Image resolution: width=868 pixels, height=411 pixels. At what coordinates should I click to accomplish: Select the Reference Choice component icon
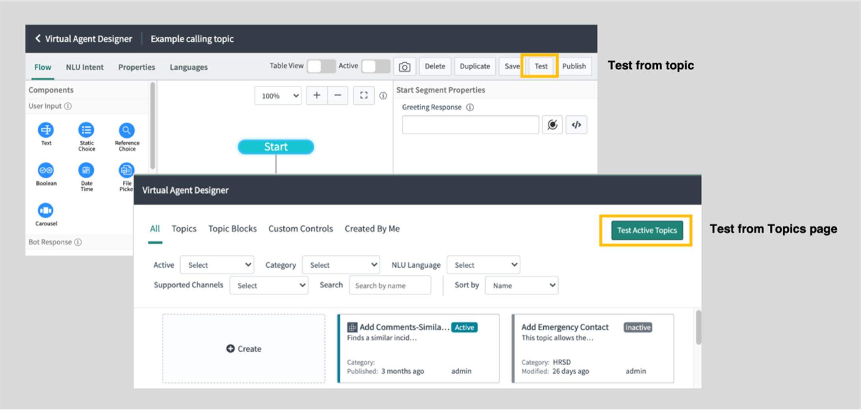click(126, 130)
